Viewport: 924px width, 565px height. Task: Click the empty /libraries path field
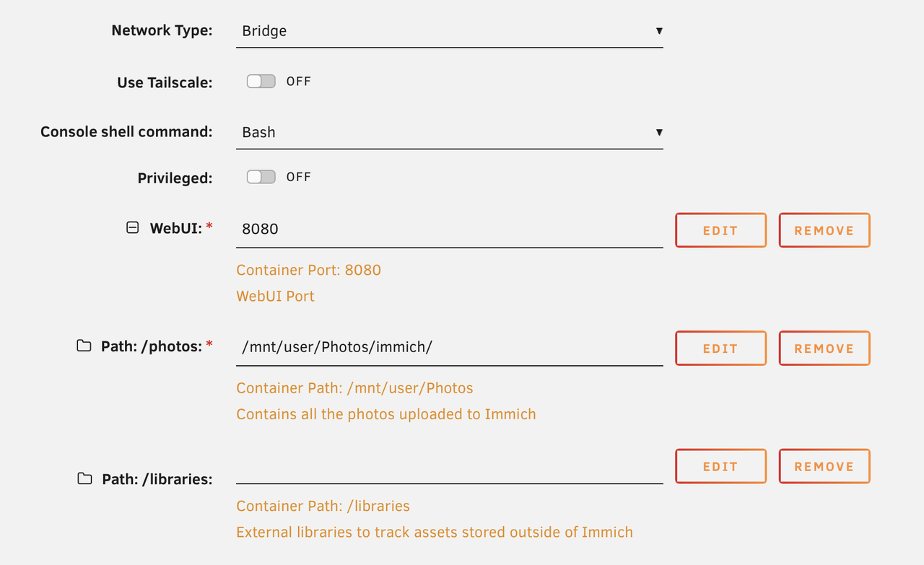click(449, 470)
